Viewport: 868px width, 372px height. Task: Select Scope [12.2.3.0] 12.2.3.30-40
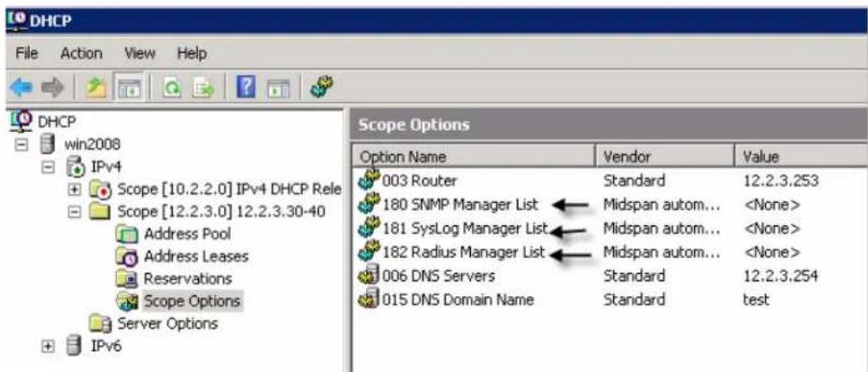221,211
